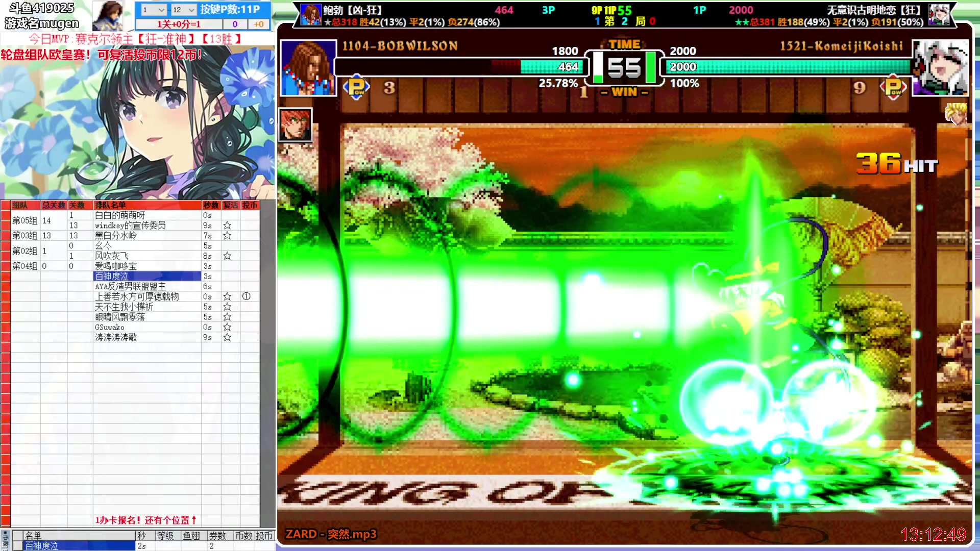Click the star icon for GSuwako

pyautogui.click(x=227, y=327)
